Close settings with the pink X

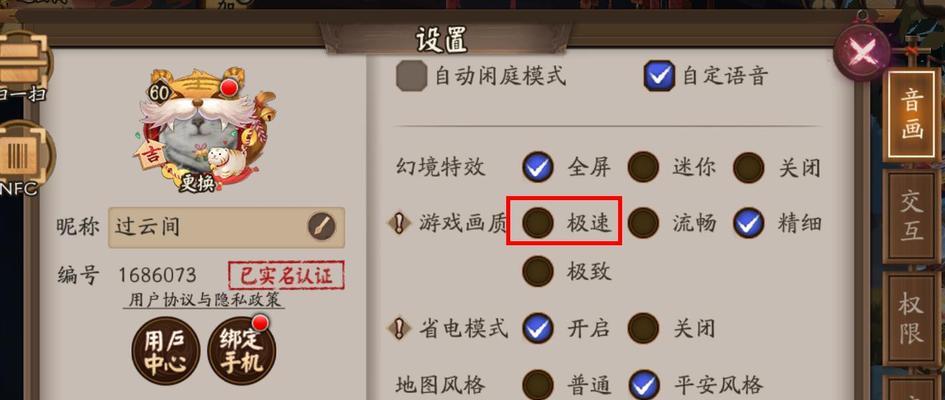click(862, 52)
